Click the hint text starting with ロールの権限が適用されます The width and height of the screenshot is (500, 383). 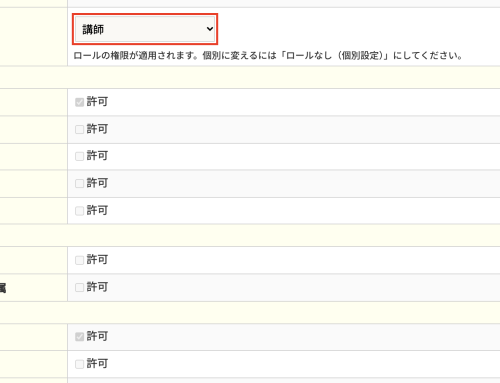268,55
